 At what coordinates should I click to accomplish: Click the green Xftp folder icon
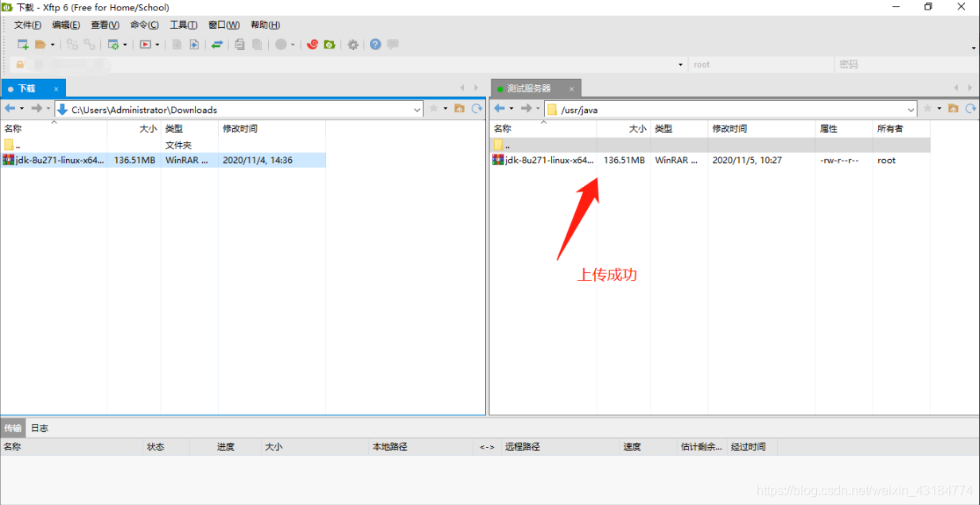click(329, 45)
